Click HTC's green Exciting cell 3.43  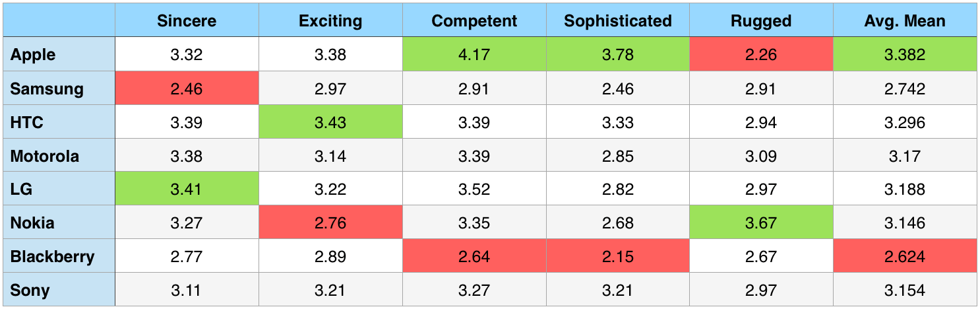(x=330, y=122)
